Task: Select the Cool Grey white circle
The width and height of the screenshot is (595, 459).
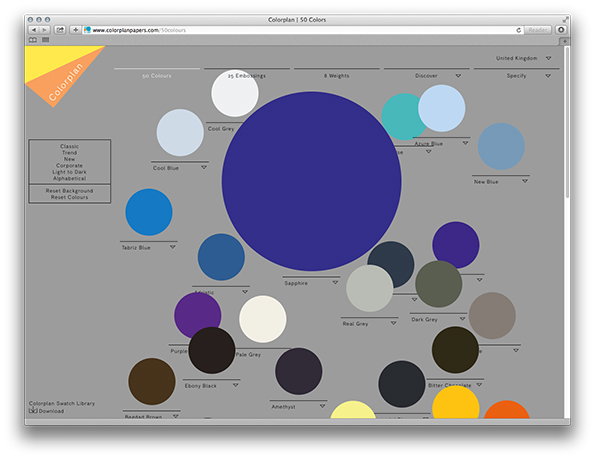Action: tap(235, 93)
